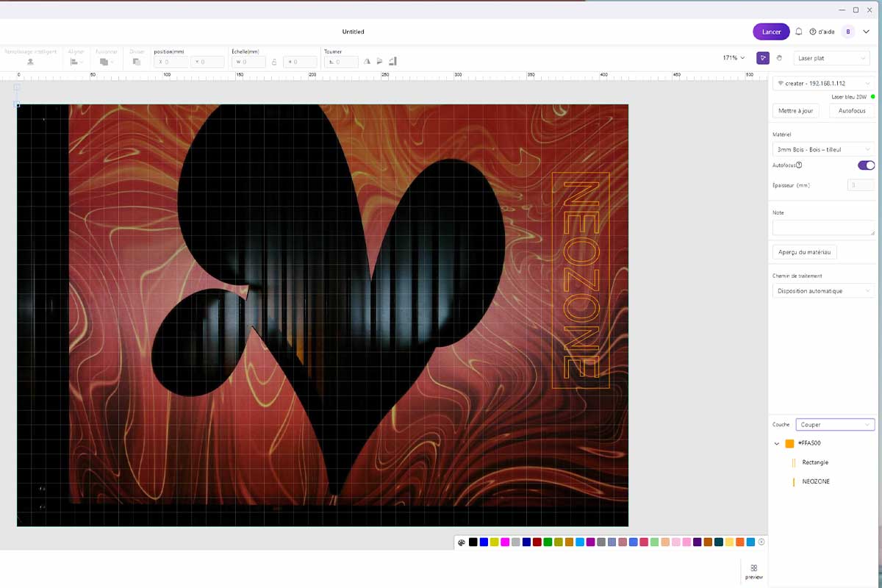Open the creater - 192.168.1.112 device dropdown
This screenshot has height=588, width=882.
(823, 84)
